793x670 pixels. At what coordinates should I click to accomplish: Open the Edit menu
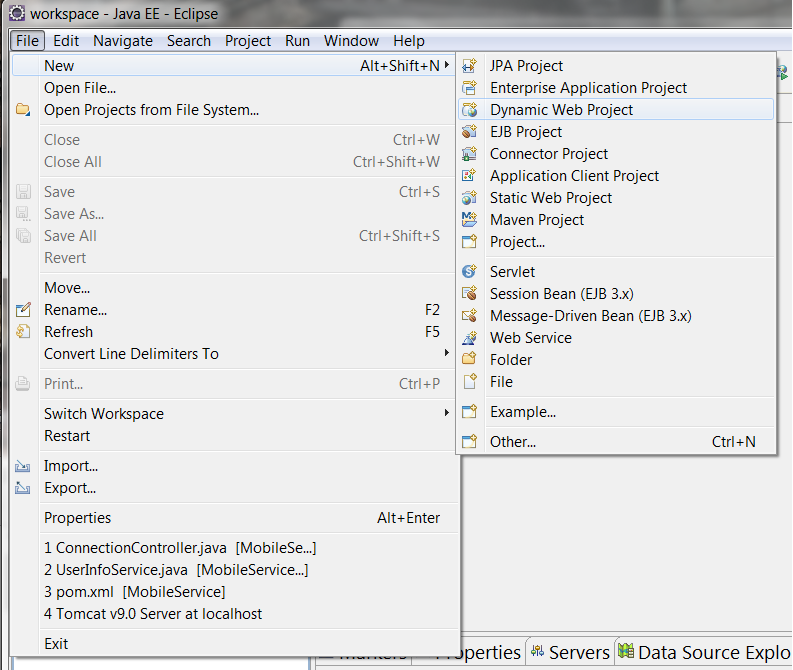coord(66,41)
